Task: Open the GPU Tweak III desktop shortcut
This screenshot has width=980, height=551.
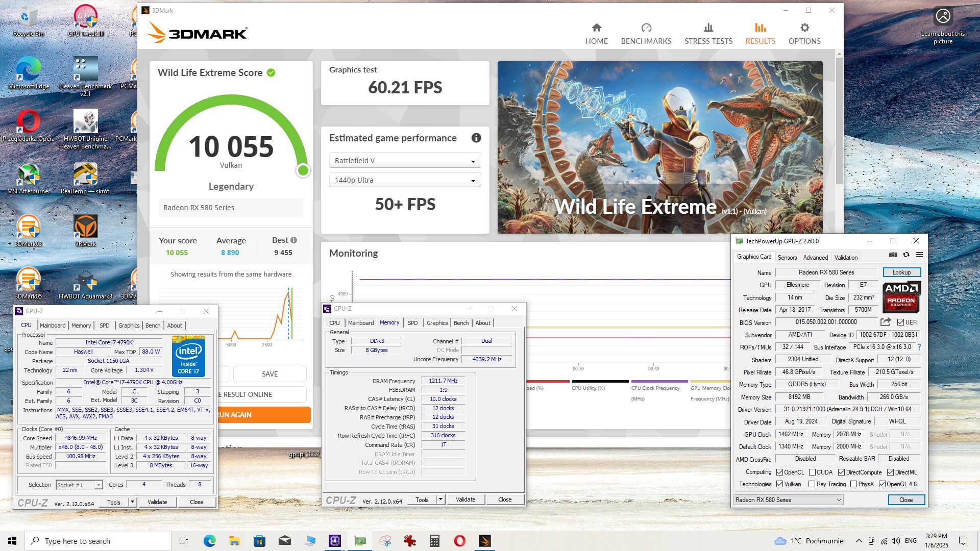Action: pos(85,22)
